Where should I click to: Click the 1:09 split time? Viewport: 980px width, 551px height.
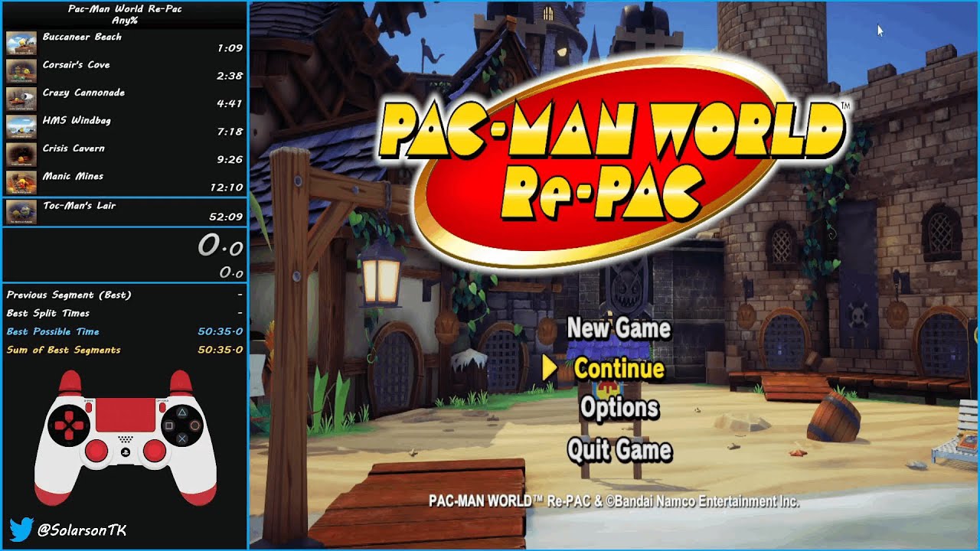coord(230,48)
